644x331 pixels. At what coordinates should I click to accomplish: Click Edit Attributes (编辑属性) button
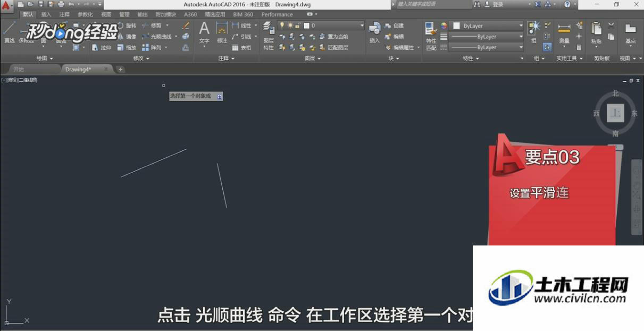point(400,47)
